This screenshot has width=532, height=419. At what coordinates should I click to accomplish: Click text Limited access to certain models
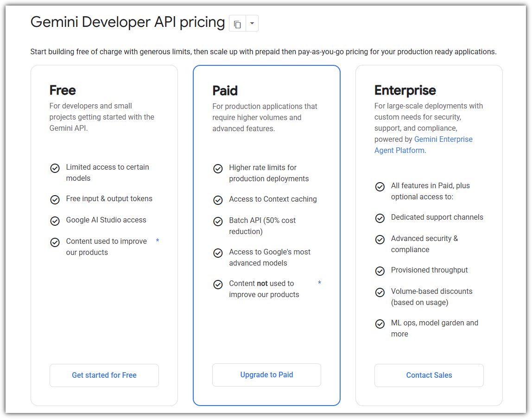point(108,173)
